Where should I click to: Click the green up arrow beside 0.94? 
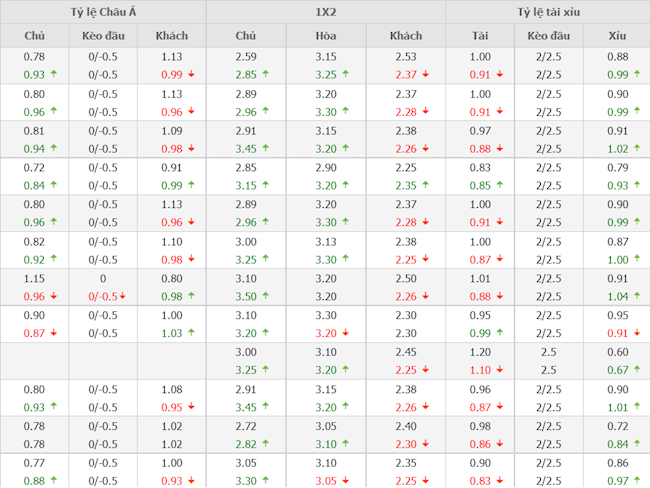click(52, 148)
